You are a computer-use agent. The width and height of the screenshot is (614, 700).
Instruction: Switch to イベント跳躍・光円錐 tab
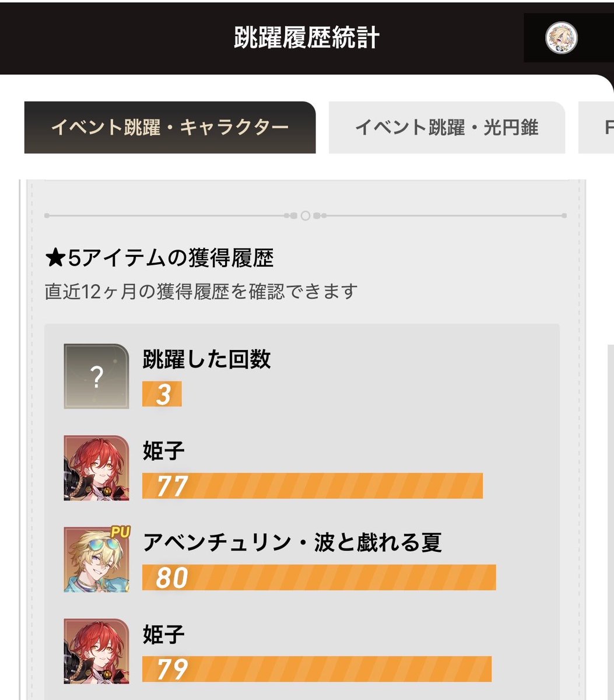pyautogui.click(x=447, y=128)
